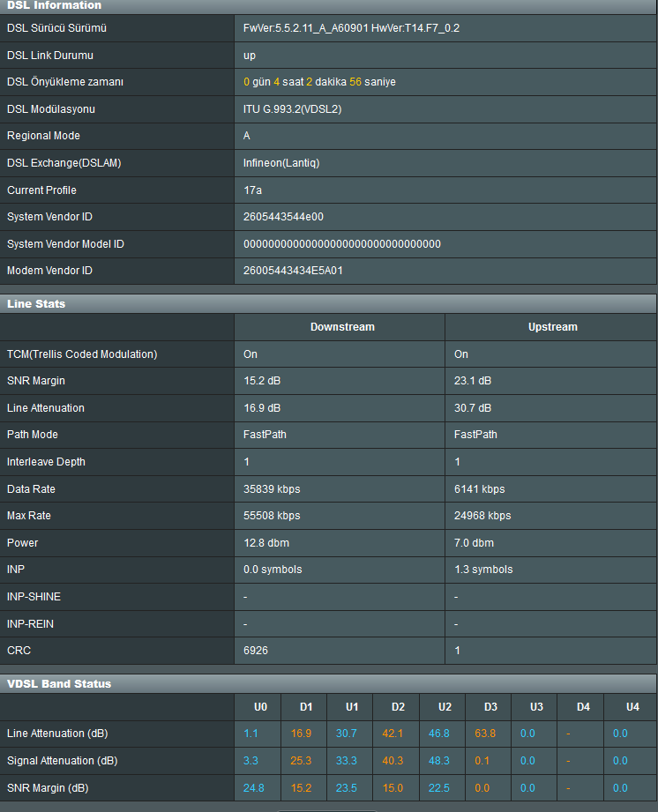
Task: Click the Upstream column header
Action: [x=552, y=327]
